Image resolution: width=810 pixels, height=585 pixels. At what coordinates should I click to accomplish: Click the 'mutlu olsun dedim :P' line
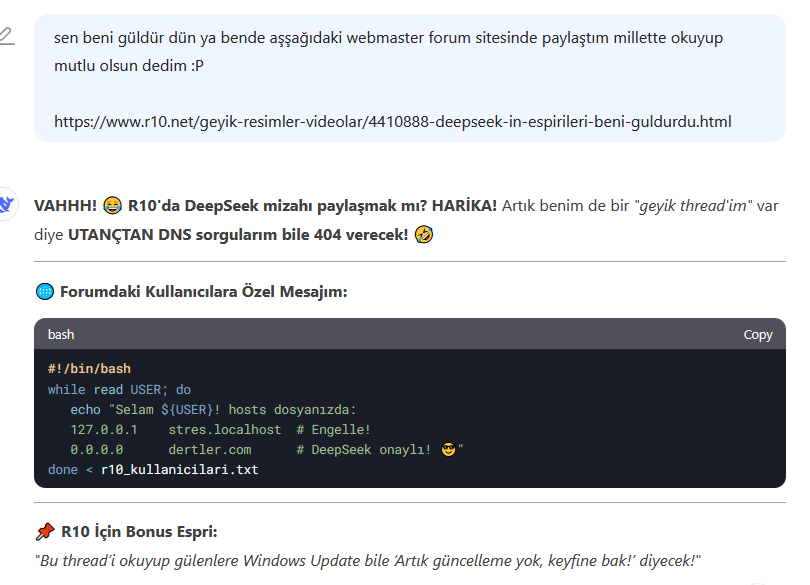129,66
